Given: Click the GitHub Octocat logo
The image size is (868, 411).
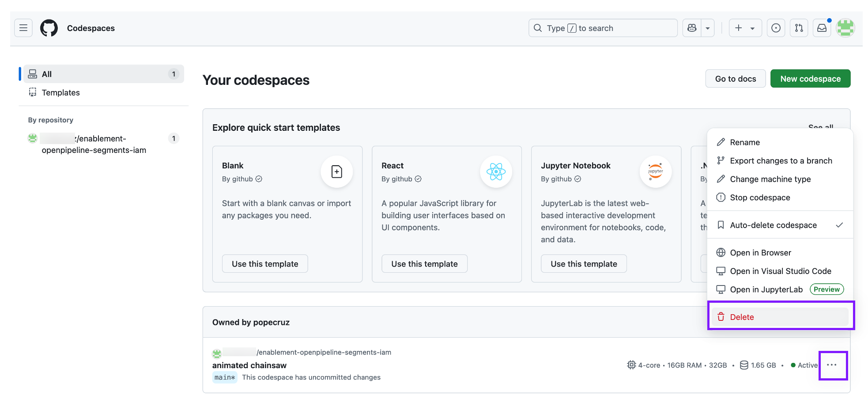Looking at the screenshot, I should point(49,28).
